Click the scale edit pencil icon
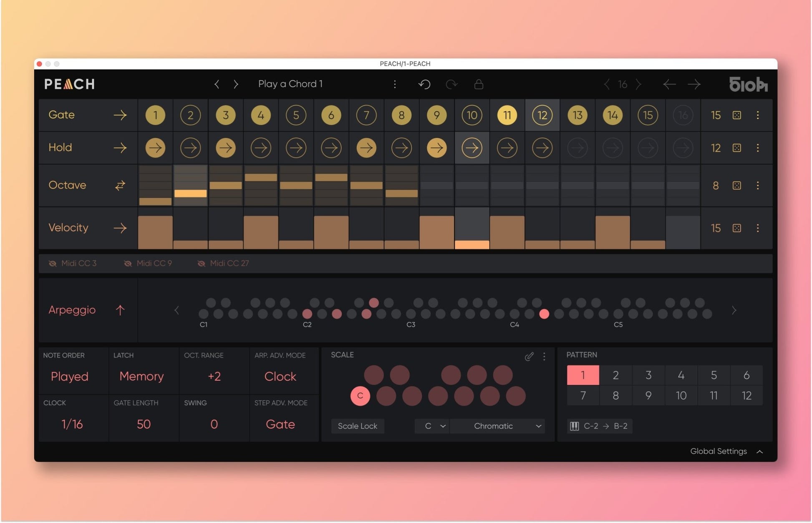Viewport: 812px width, 523px height. pyautogui.click(x=529, y=356)
